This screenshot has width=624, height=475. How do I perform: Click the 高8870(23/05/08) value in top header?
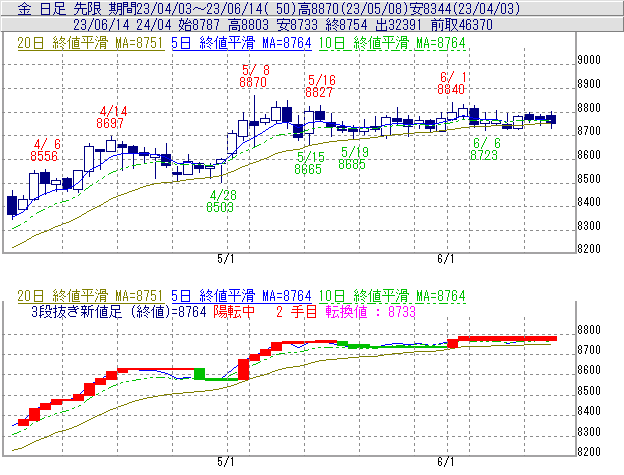click(353, 8)
